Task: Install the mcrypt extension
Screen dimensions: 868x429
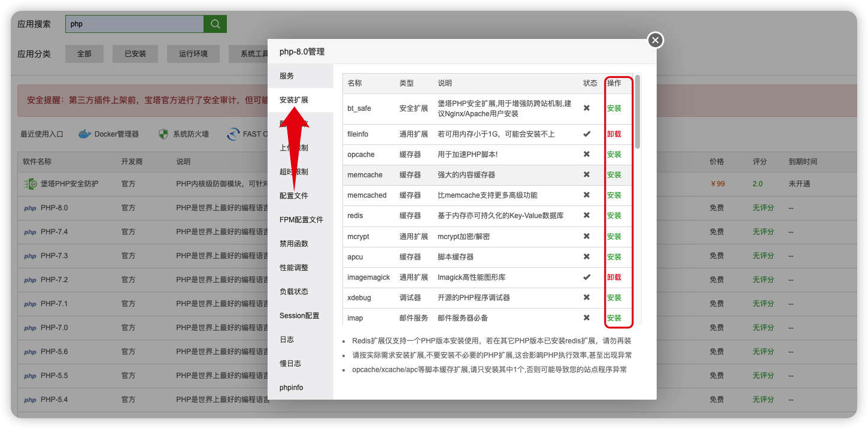Action: click(614, 237)
